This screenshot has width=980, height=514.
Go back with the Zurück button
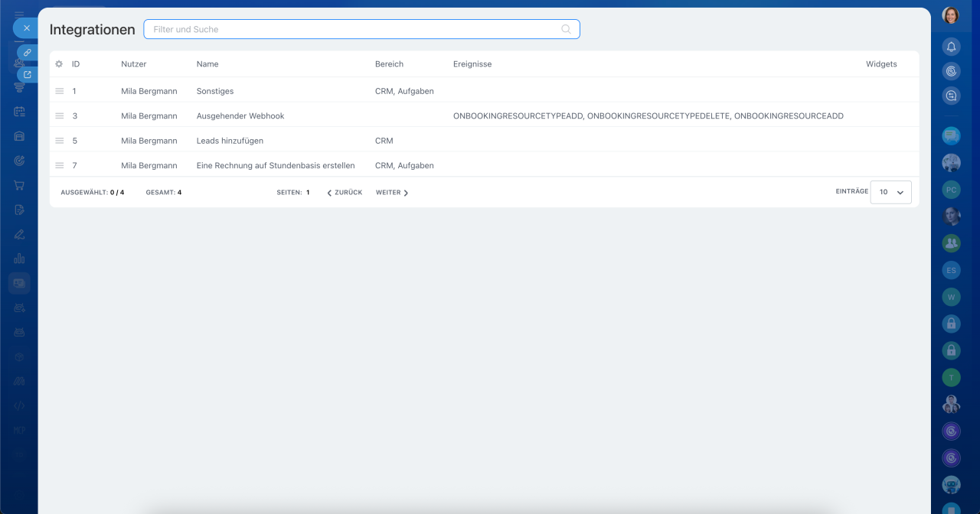click(345, 193)
